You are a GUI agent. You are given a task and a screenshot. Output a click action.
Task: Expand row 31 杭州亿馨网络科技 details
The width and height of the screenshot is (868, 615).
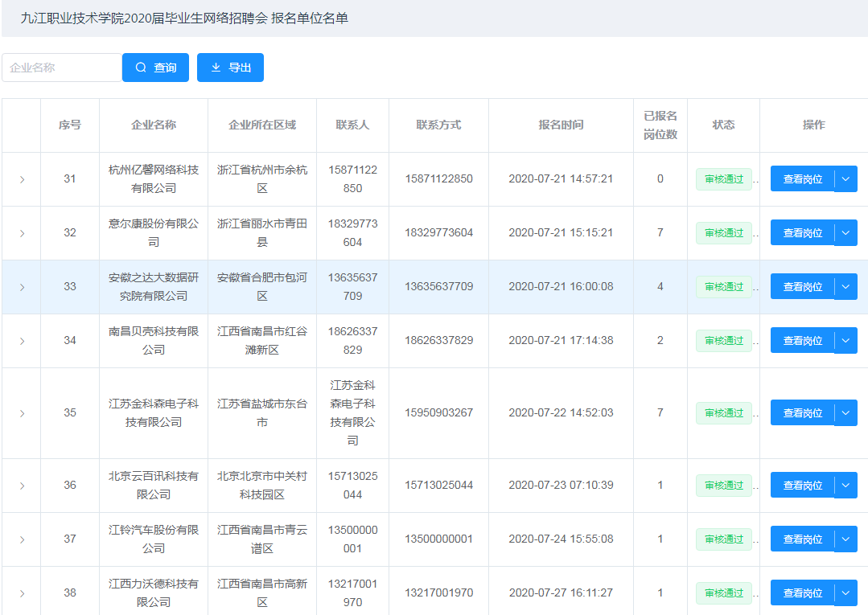click(x=22, y=179)
